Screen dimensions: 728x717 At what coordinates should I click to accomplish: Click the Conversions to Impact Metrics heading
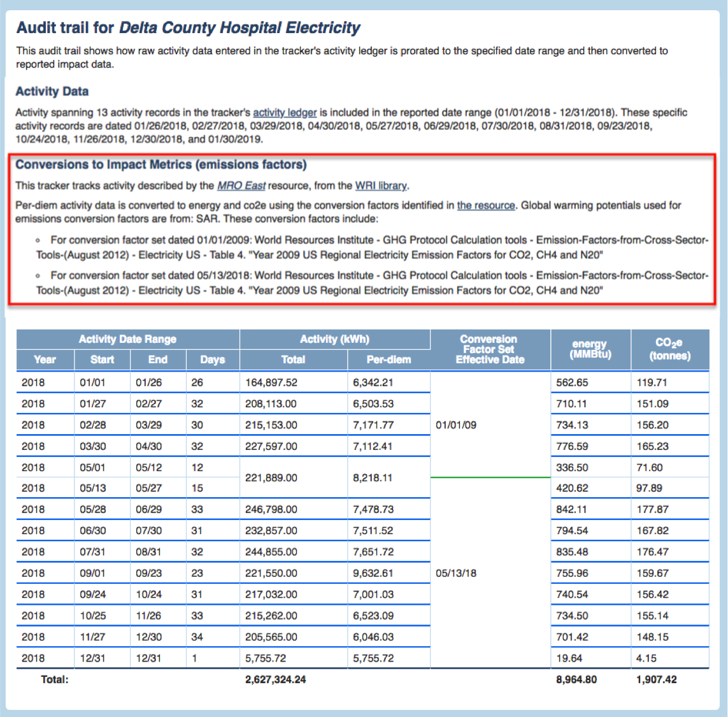[161, 165]
